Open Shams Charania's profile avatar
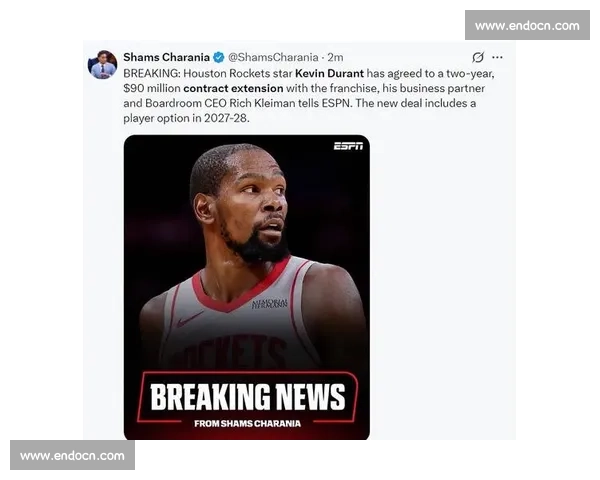600x480 pixels. 102,65
